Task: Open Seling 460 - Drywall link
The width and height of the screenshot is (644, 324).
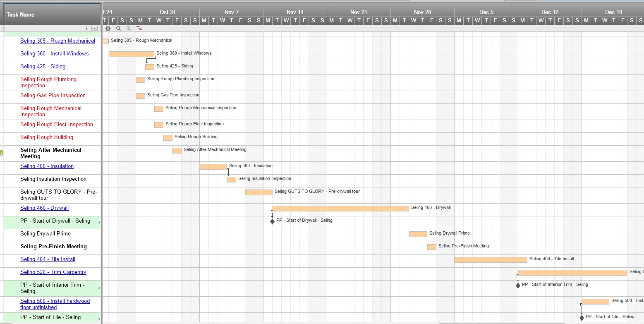Action: click(44, 208)
